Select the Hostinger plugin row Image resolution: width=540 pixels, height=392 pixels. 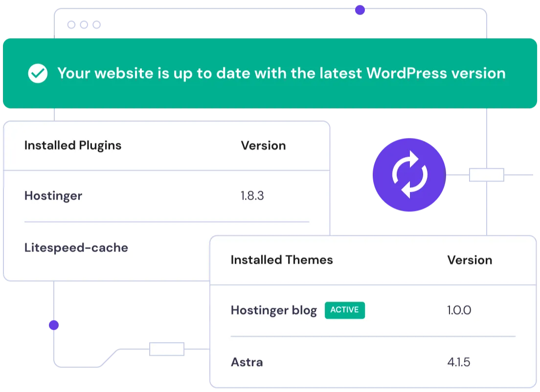[x=53, y=196]
